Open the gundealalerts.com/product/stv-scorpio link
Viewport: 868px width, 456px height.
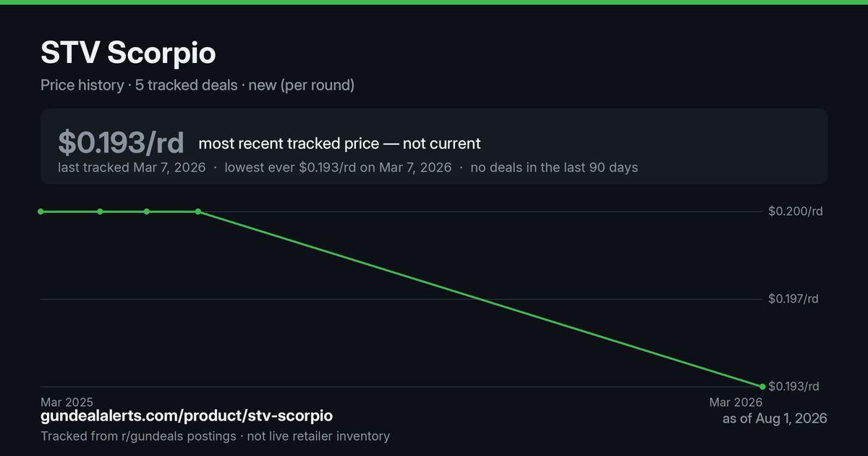pos(187,416)
